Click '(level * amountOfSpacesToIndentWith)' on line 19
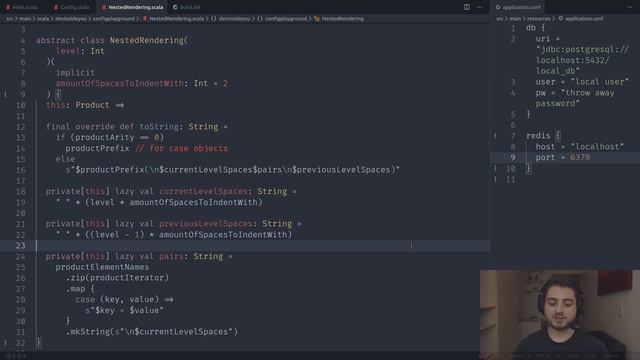 [x=174, y=202]
